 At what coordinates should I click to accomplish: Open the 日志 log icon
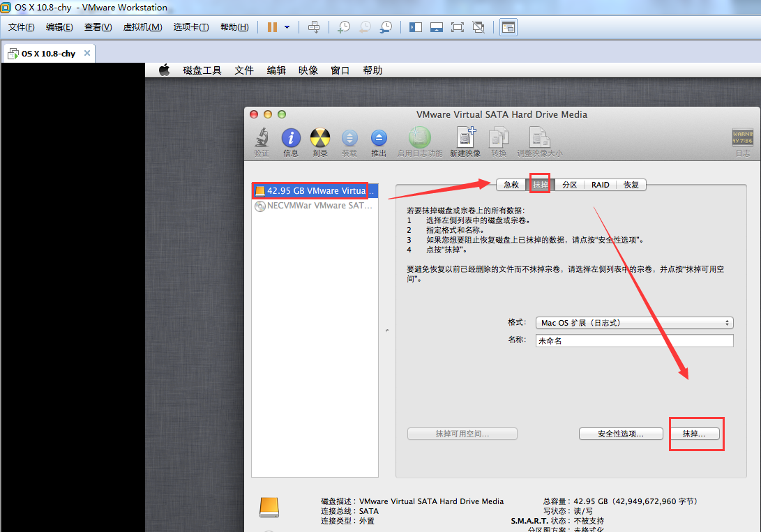(743, 142)
